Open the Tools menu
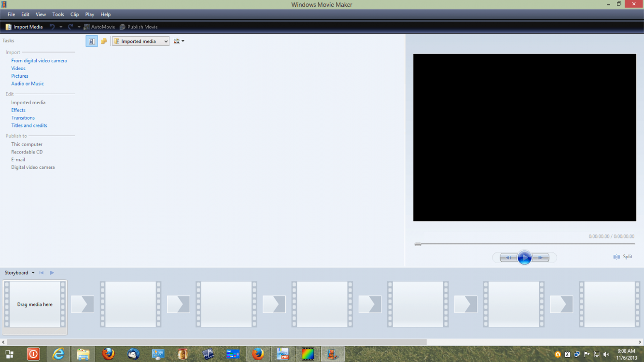This screenshot has height=362, width=644. pos(58,14)
